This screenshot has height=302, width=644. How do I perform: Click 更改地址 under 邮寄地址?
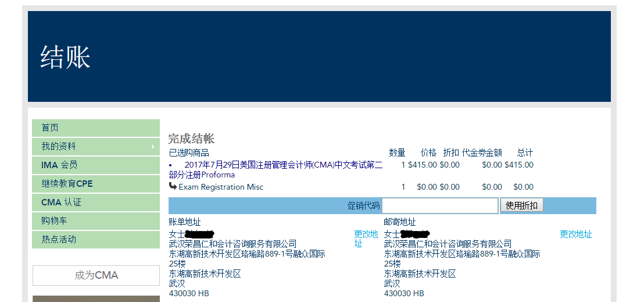575,234
